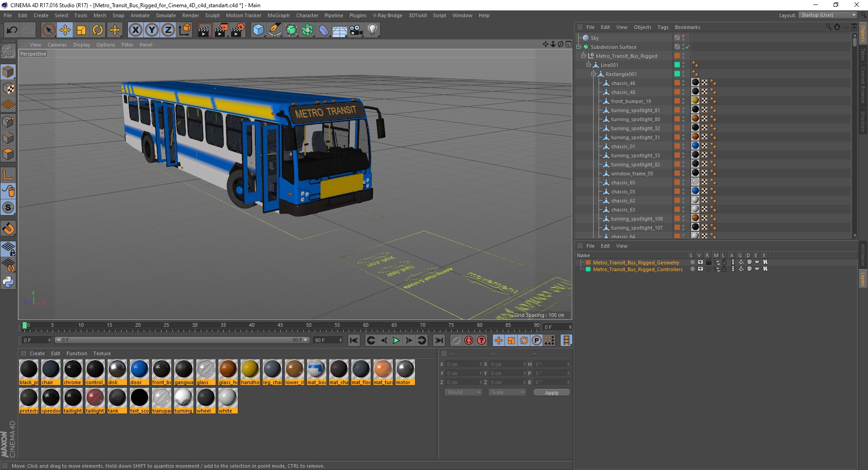This screenshot has width=868, height=470.
Task: Click Render View clapperboard icon
Action: (x=204, y=30)
